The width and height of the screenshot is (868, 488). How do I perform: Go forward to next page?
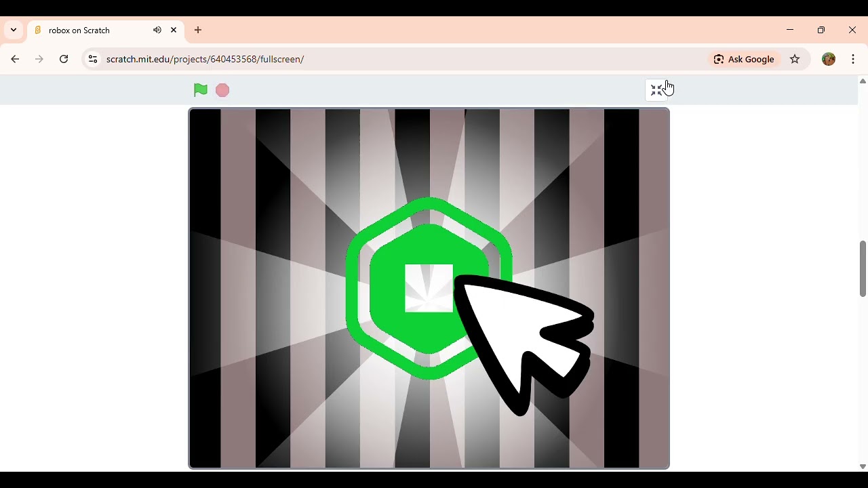39,59
